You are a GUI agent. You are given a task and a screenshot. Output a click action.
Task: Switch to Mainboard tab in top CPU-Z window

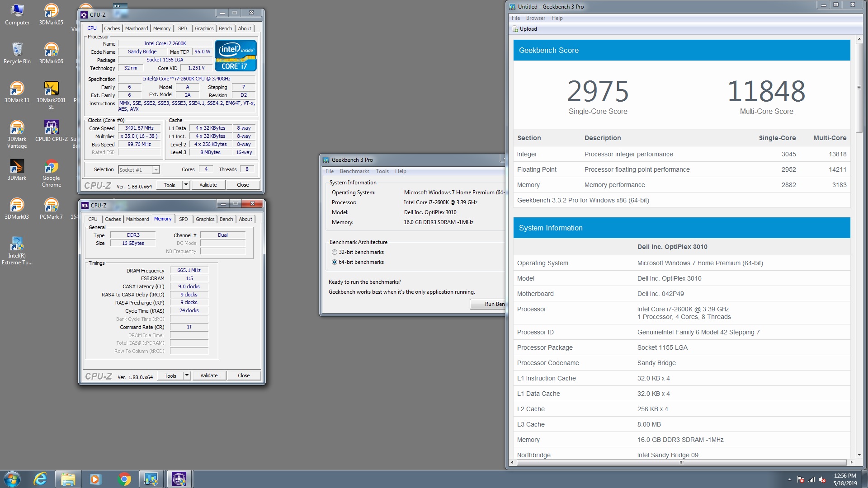pyautogui.click(x=137, y=28)
